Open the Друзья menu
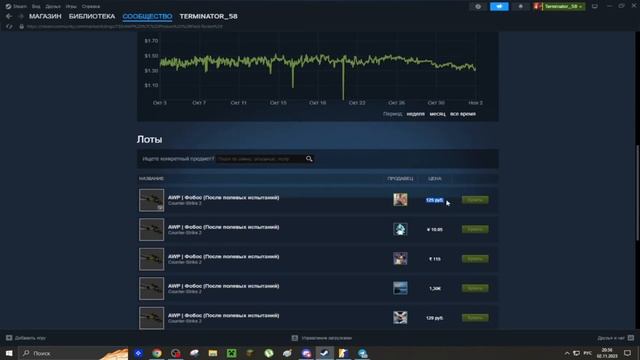 [x=53, y=7]
